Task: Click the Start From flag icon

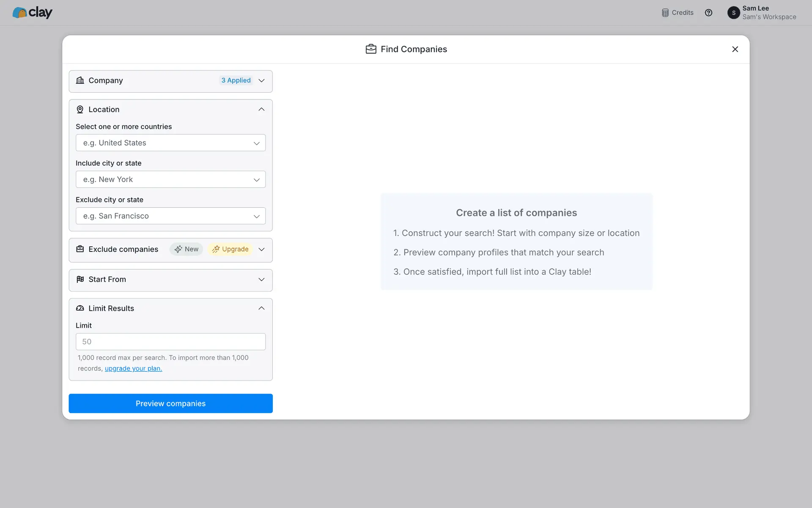Action: [x=80, y=279]
